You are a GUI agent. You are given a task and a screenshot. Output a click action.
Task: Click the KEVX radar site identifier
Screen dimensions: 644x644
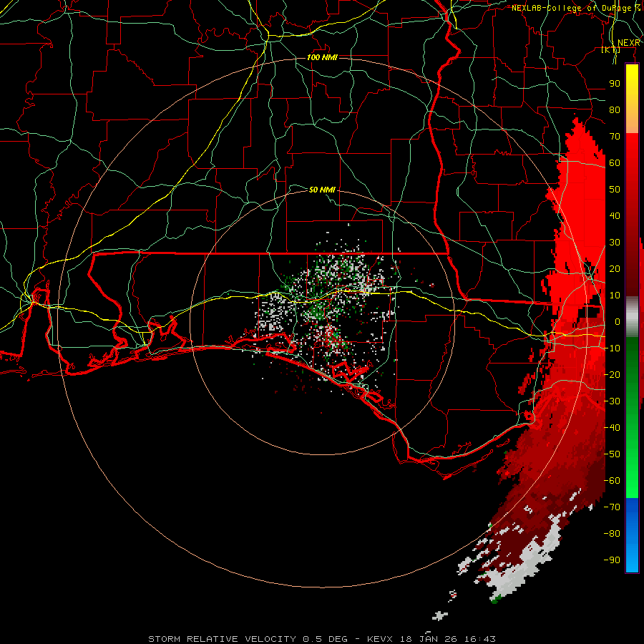pos(381,639)
